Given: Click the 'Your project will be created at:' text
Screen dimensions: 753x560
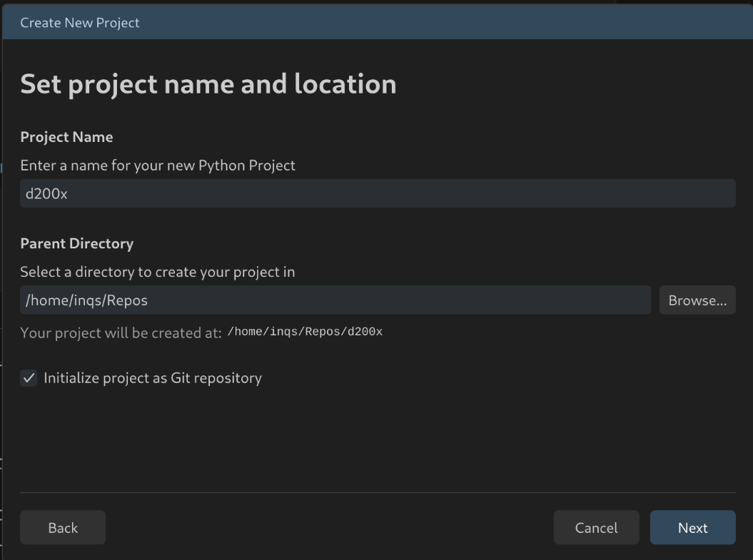Looking at the screenshot, I should pos(121,333).
